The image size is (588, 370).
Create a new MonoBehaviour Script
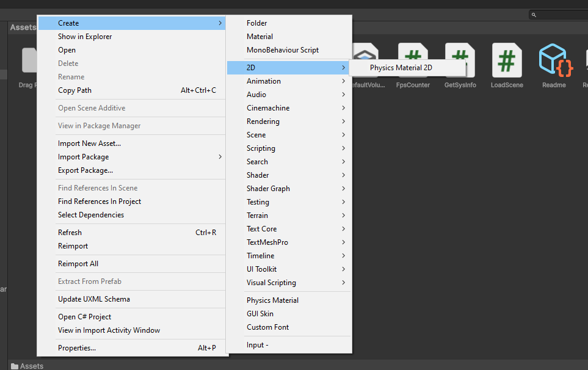(284, 49)
